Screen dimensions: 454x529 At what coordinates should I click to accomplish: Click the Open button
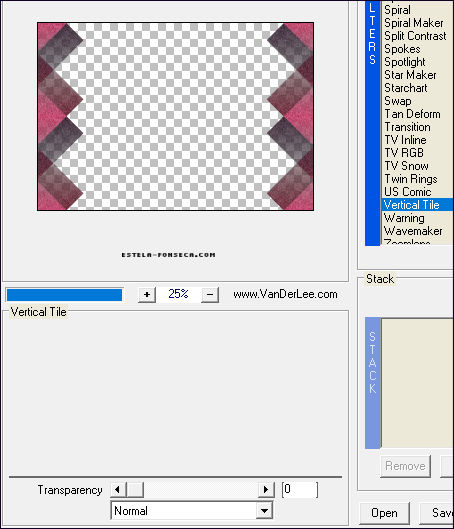click(x=384, y=513)
